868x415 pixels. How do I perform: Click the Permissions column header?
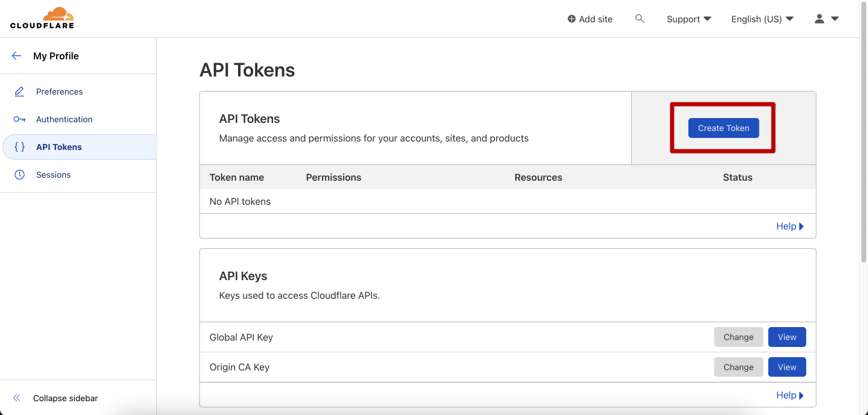tap(333, 177)
